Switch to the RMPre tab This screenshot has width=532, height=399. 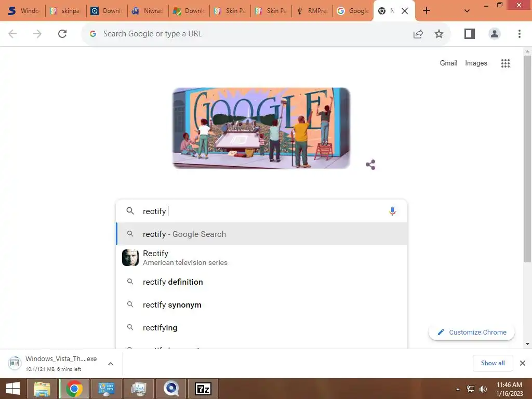(312, 11)
